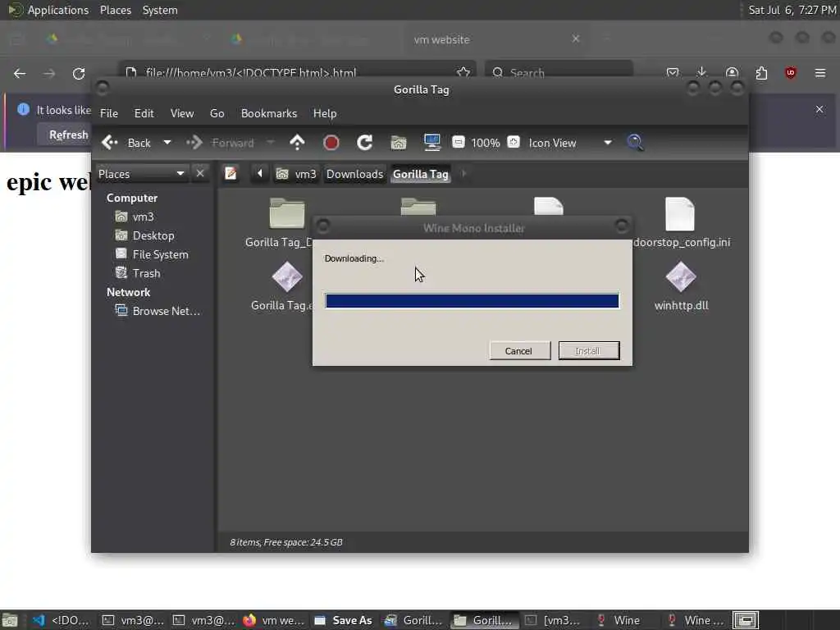The height and width of the screenshot is (630, 840).
Task: Open the Help menu
Action: tap(325, 113)
